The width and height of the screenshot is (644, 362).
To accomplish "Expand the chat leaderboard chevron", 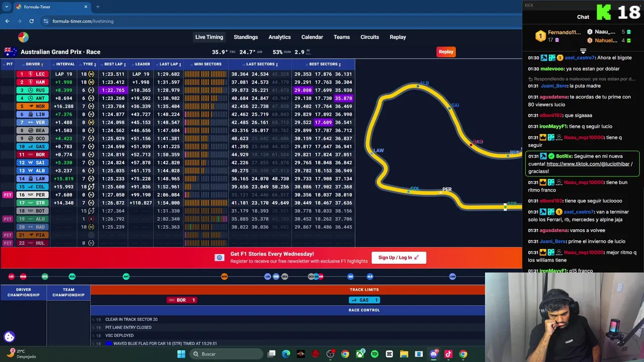I will tap(583, 51).
